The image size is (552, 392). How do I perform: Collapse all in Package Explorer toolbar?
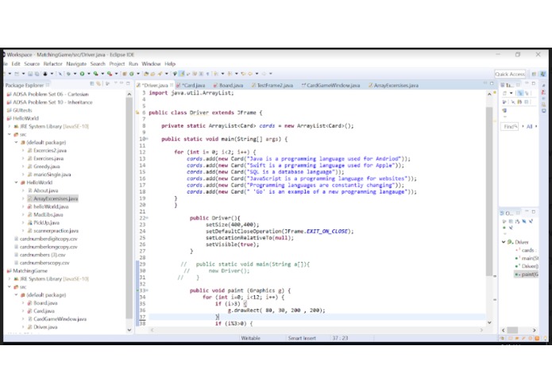coord(92,83)
